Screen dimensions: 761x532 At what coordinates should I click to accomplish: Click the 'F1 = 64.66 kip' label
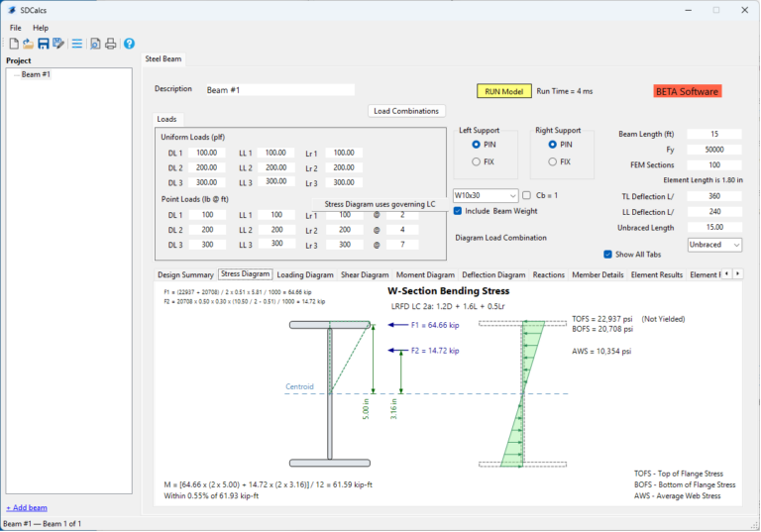[x=435, y=325]
